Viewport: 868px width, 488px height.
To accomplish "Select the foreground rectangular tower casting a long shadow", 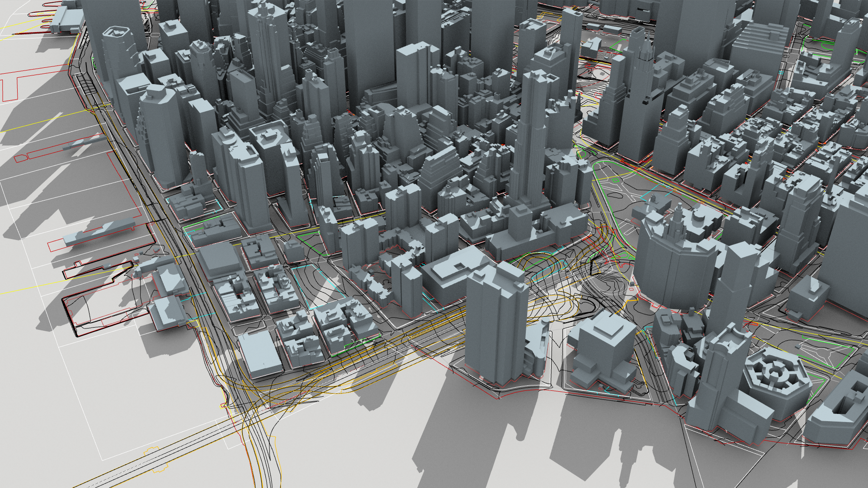I will (496, 323).
